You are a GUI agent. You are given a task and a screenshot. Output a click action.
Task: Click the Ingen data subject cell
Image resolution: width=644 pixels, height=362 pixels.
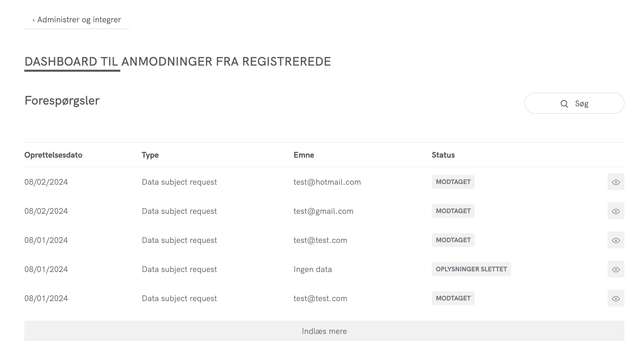[x=313, y=269]
